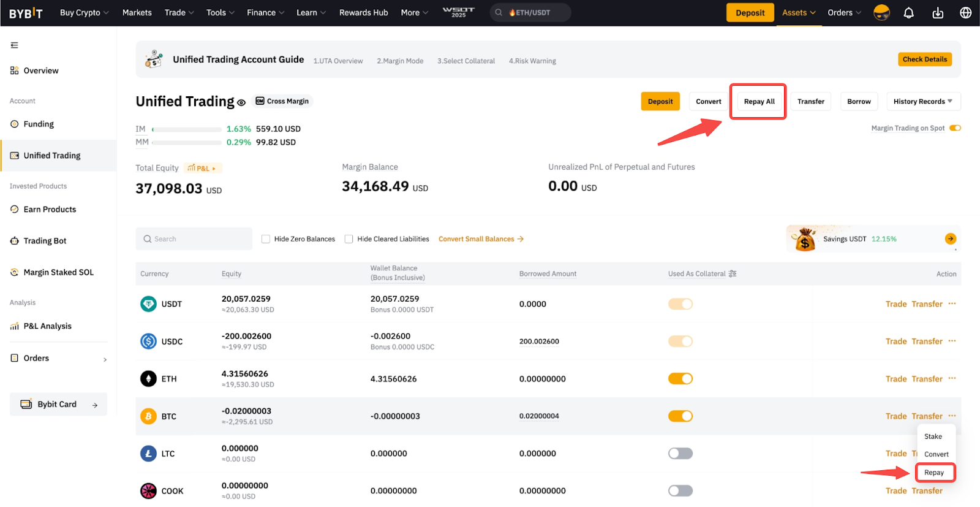Open the Buy Crypto dropdown menu
Screen dimensions: 980x507
pos(84,13)
